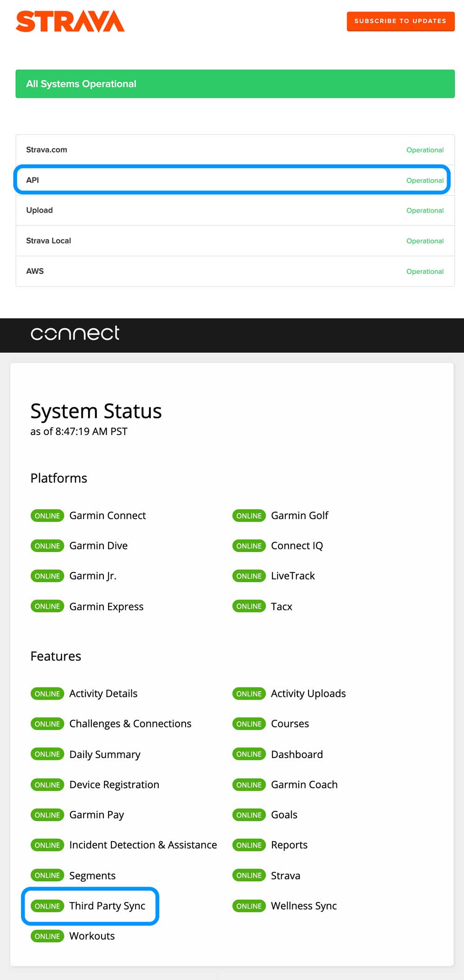Click the Incident Detection & Assistance label
Screen dimensions: 464x980
coord(143,845)
